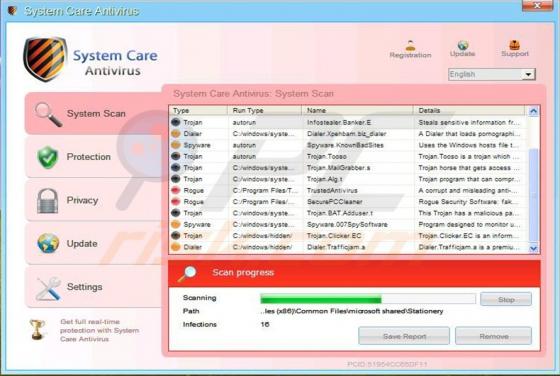Select the Dialer.Xpehbam.biz_dialer name cell
The image size is (560, 376).
point(346,134)
